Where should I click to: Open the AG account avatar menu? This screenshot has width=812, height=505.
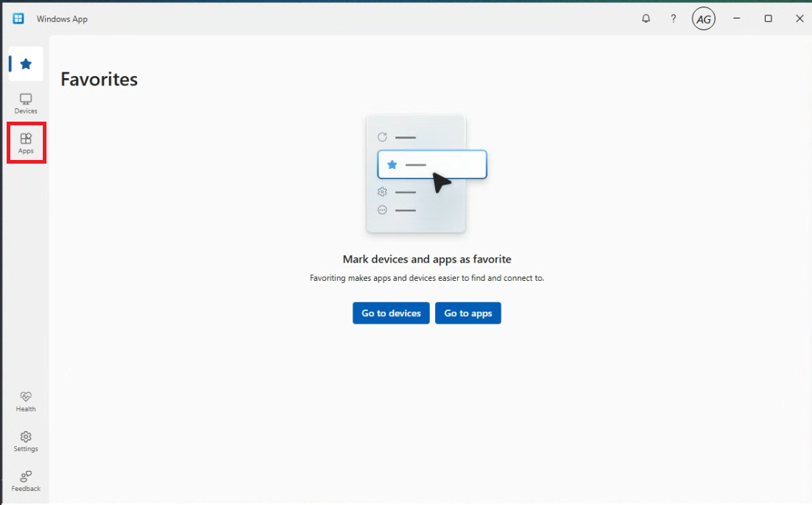pyautogui.click(x=704, y=19)
